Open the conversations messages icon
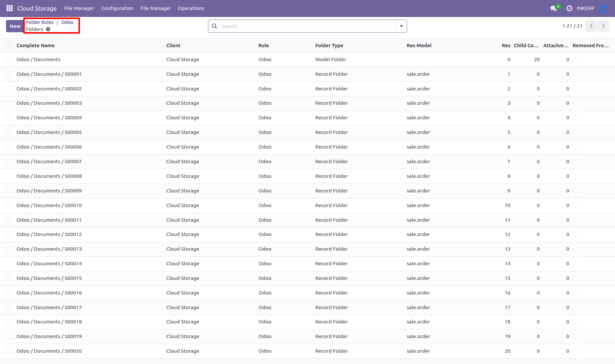This screenshot has width=615, height=364. point(554,8)
